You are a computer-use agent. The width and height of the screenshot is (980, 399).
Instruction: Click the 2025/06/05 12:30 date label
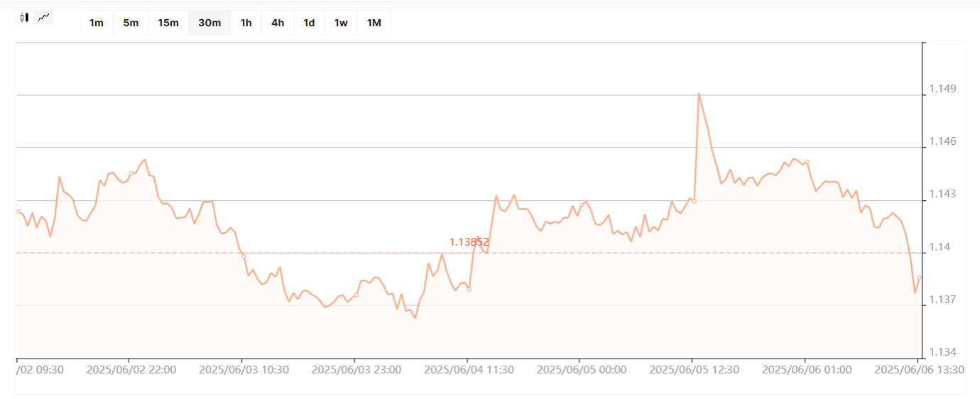(x=694, y=370)
